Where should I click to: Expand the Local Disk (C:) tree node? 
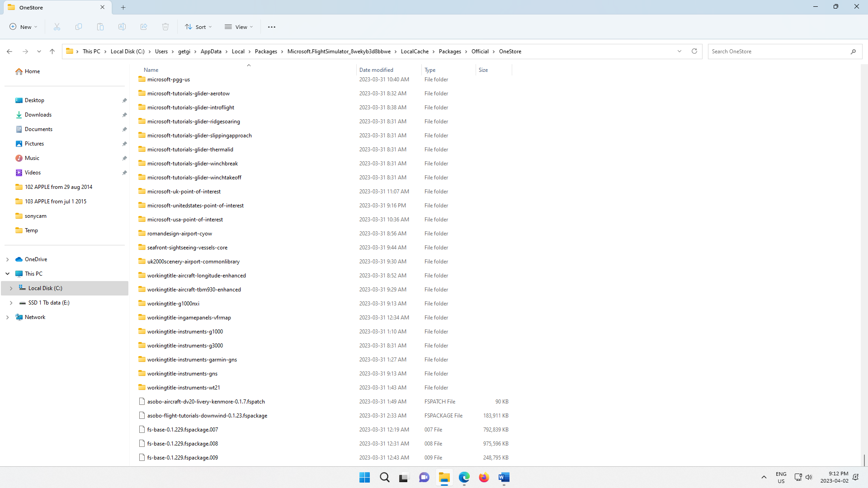[11, 288]
